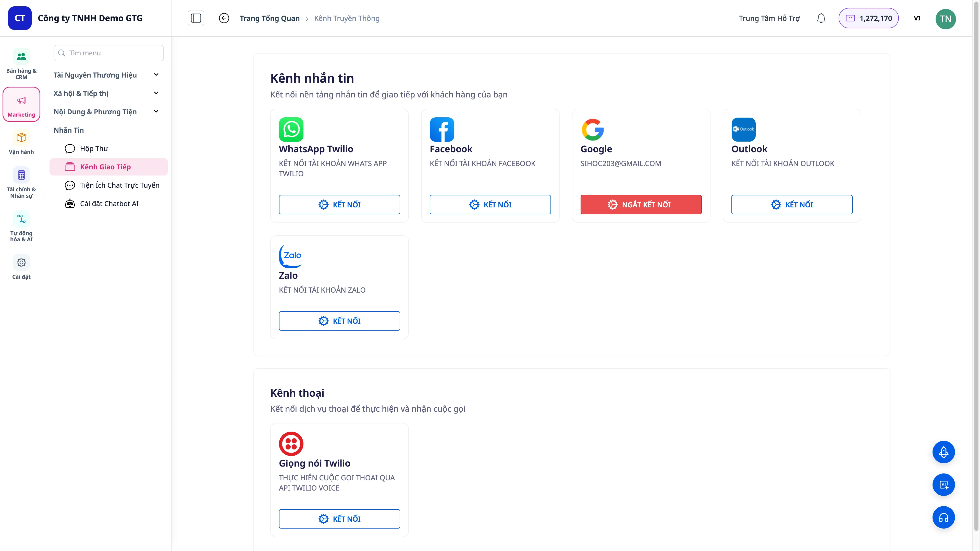
Task: Toggle the sidebar panel icon
Action: pos(196,18)
